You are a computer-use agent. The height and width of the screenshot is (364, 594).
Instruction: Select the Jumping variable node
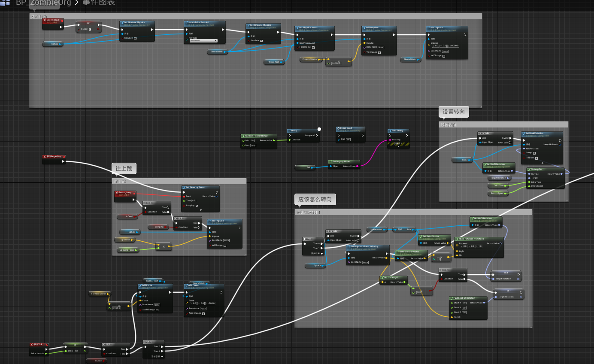(158, 227)
